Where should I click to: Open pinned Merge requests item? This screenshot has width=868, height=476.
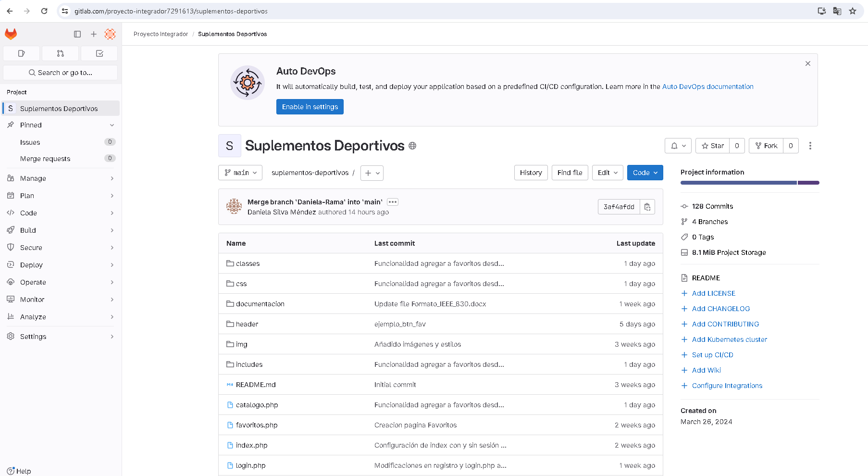tap(61, 159)
